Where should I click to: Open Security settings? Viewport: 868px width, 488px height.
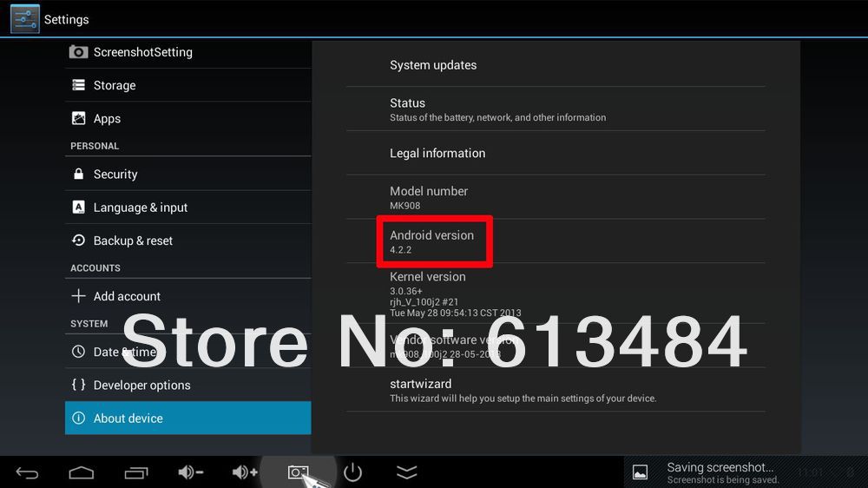[x=187, y=174]
